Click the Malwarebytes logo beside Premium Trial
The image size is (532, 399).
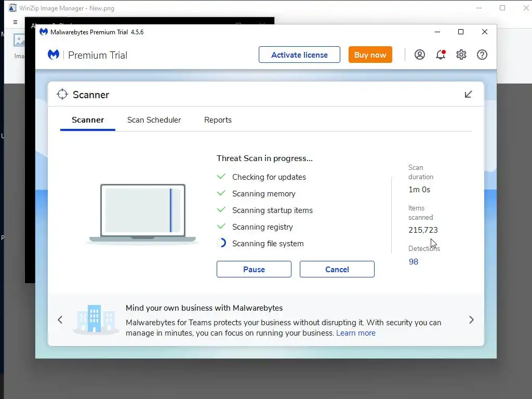click(x=54, y=55)
